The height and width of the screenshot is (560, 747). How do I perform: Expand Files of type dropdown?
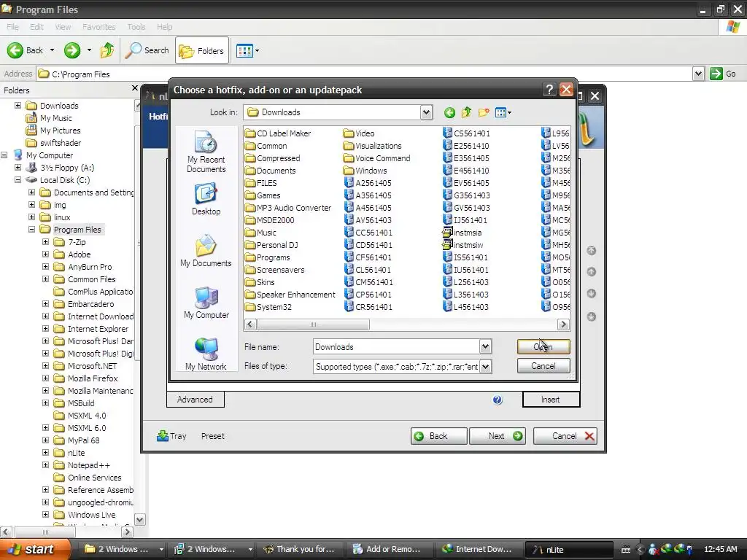(485, 366)
